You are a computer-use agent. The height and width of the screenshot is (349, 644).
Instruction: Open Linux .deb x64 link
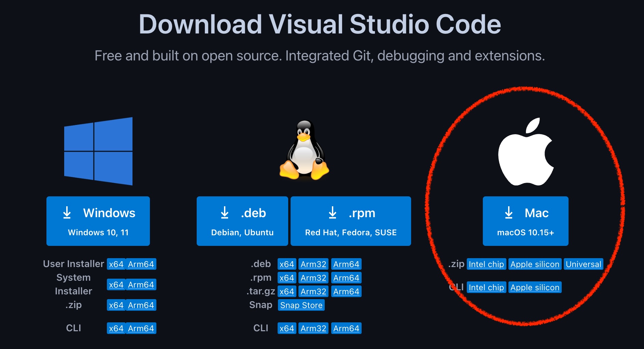click(x=287, y=264)
